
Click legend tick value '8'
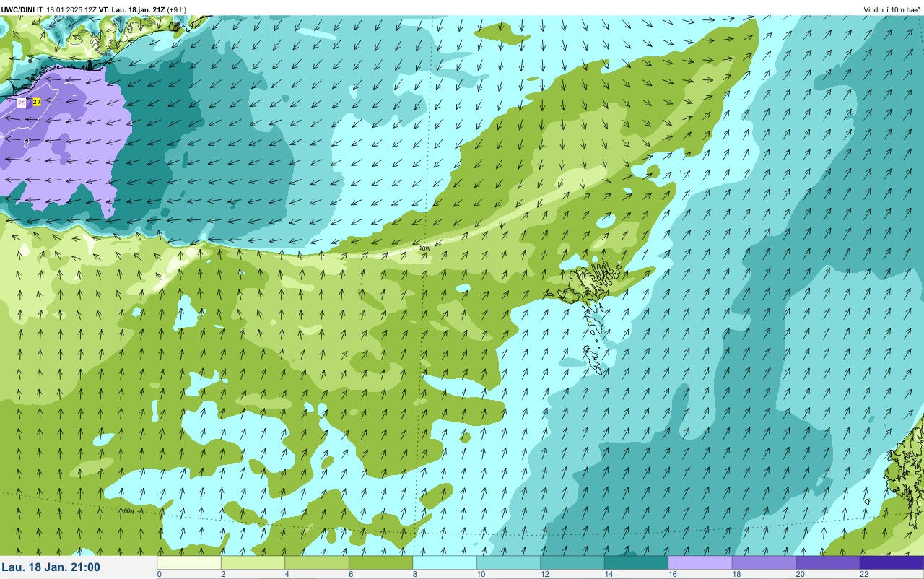pyautogui.click(x=414, y=574)
